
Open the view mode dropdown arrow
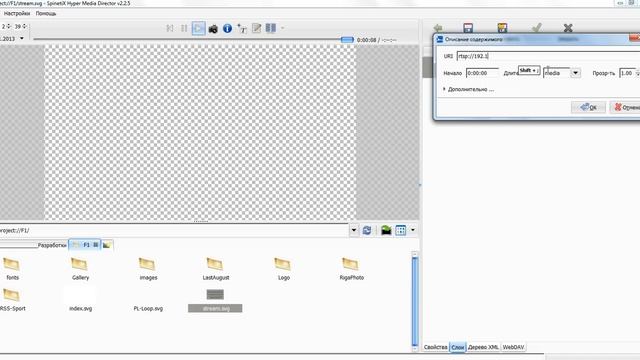pyautogui.click(x=413, y=230)
